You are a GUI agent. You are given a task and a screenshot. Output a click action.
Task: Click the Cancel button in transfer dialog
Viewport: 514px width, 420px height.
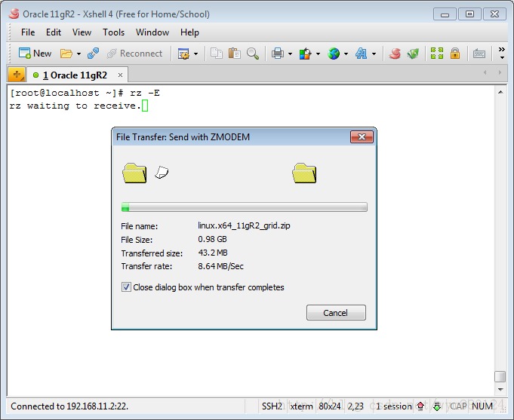tap(336, 312)
